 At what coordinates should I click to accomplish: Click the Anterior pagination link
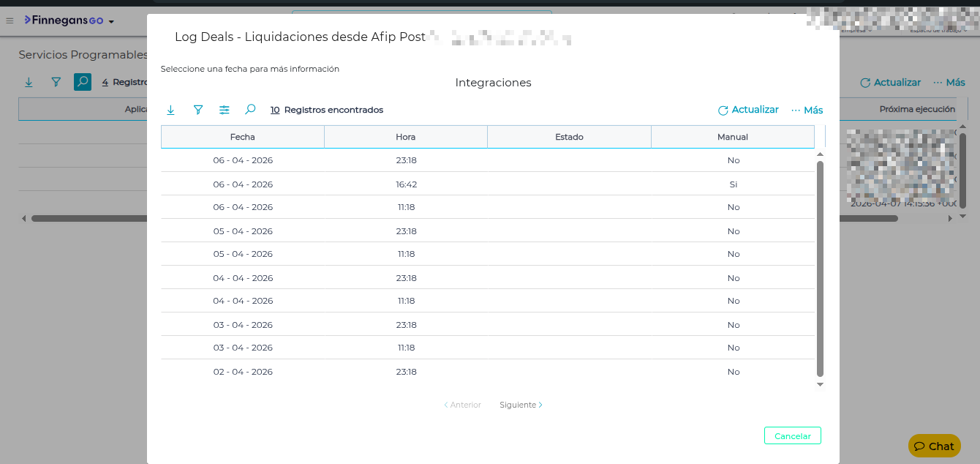462,405
